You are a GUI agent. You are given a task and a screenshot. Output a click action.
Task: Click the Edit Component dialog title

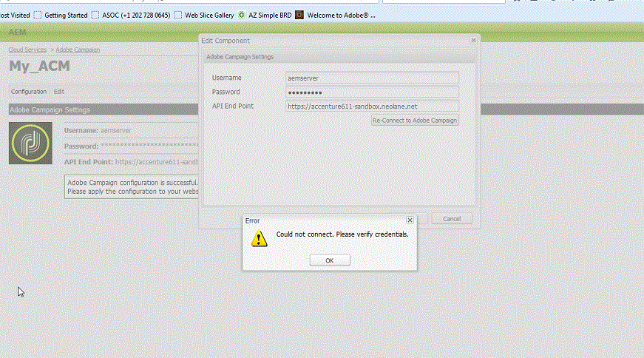pyautogui.click(x=225, y=41)
